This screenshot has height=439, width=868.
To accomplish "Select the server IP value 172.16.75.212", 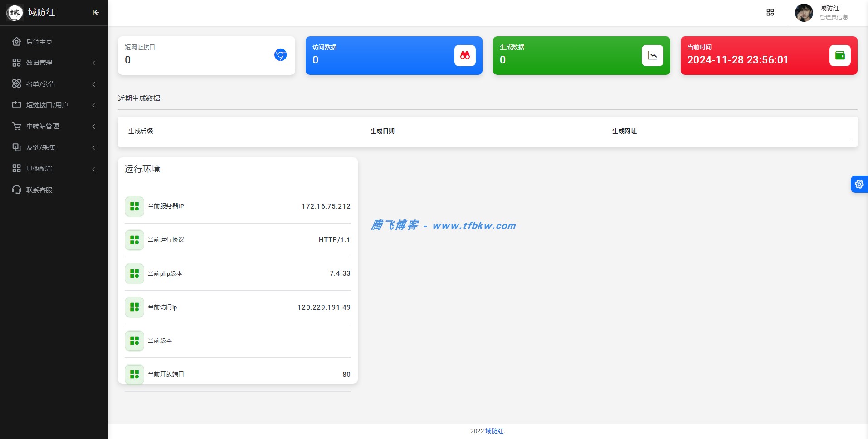I will coord(326,206).
